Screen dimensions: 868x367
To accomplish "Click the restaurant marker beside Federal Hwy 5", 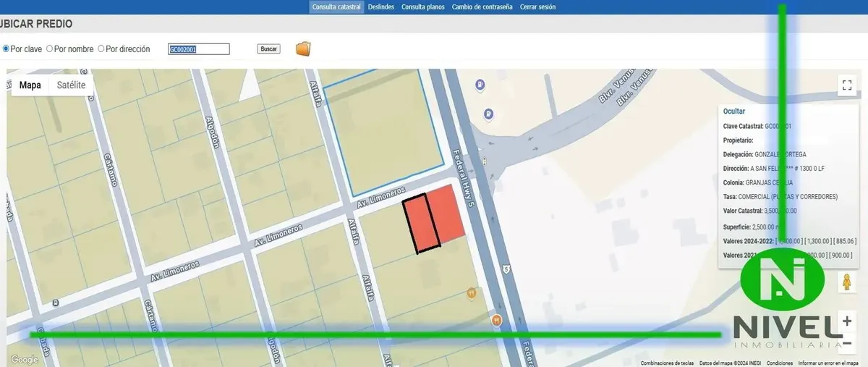I will tap(497, 320).
